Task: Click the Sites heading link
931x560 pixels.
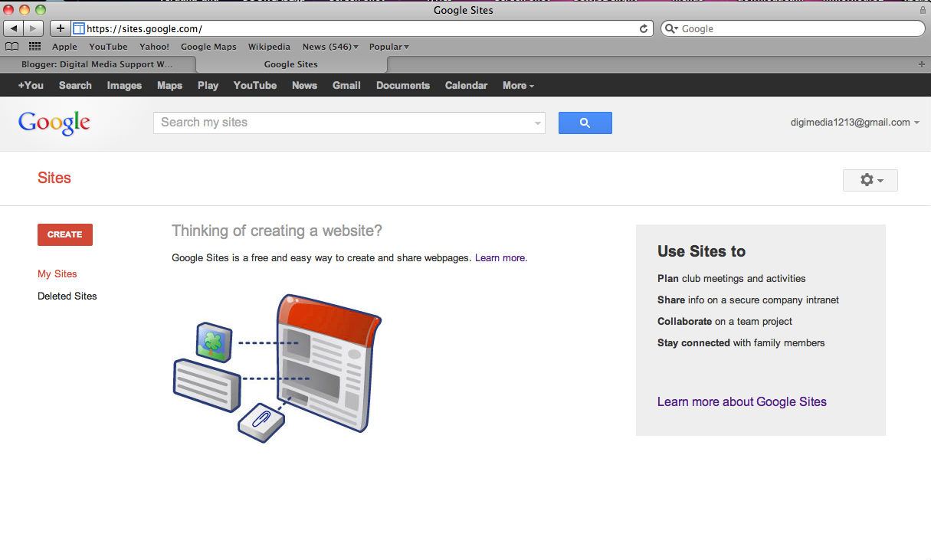Action: (x=54, y=178)
